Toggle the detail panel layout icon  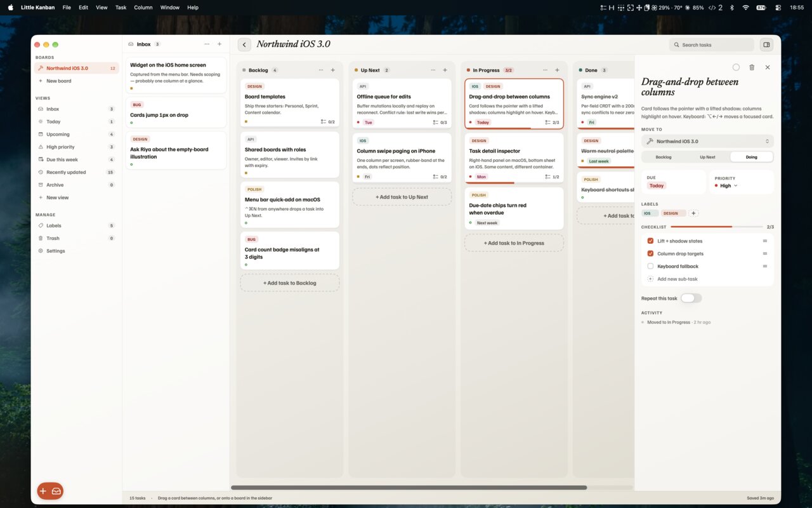point(766,44)
